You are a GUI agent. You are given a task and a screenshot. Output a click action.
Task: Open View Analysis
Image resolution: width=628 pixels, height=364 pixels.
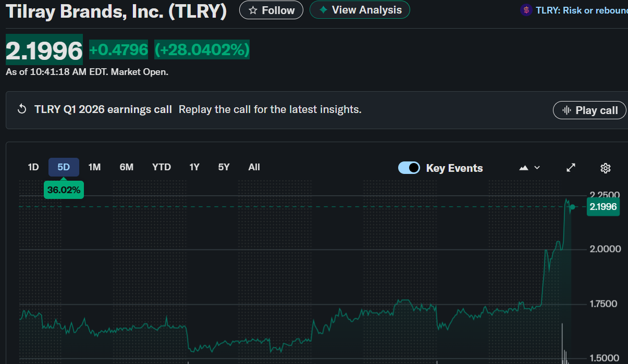pyautogui.click(x=360, y=10)
